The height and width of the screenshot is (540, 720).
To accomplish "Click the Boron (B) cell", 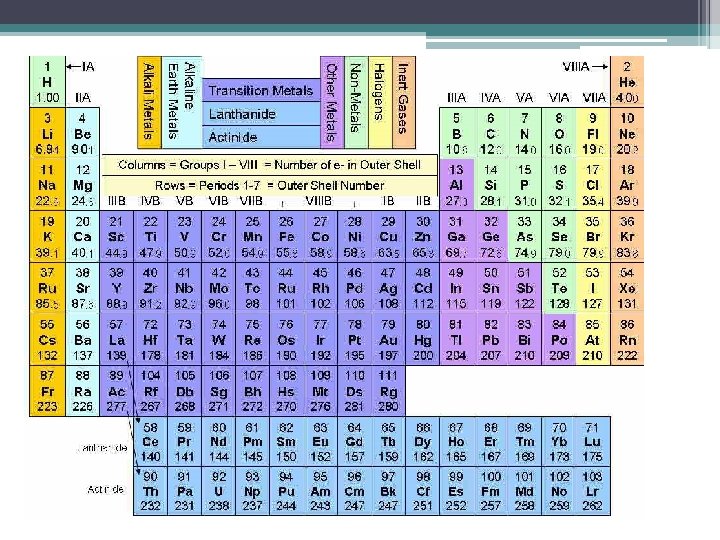I will tap(456, 133).
